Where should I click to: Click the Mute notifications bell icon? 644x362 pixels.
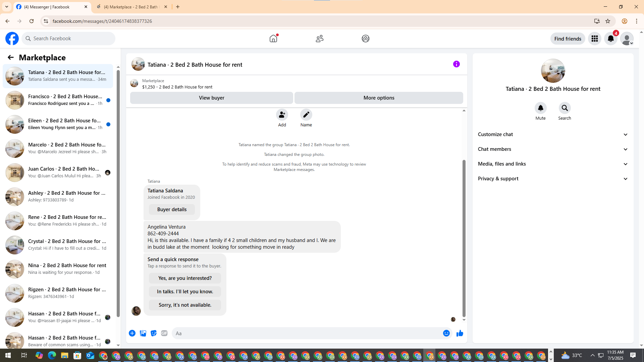tap(540, 108)
